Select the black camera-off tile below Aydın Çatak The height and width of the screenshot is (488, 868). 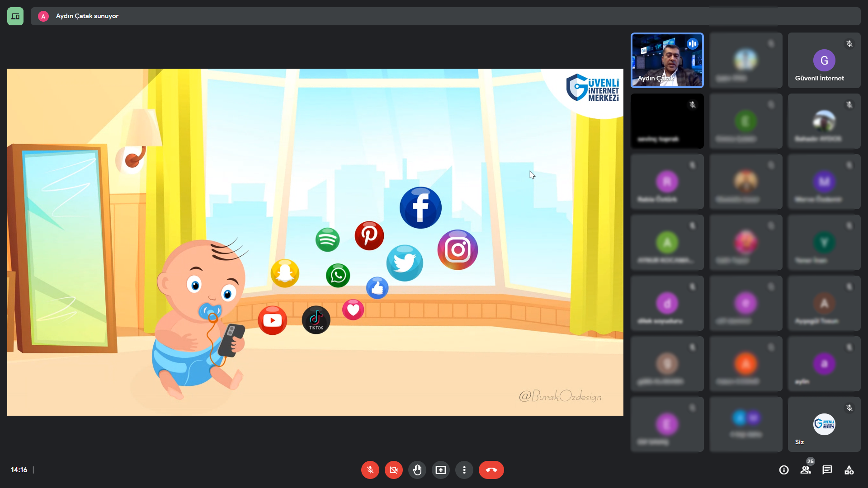(x=667, y=121)
